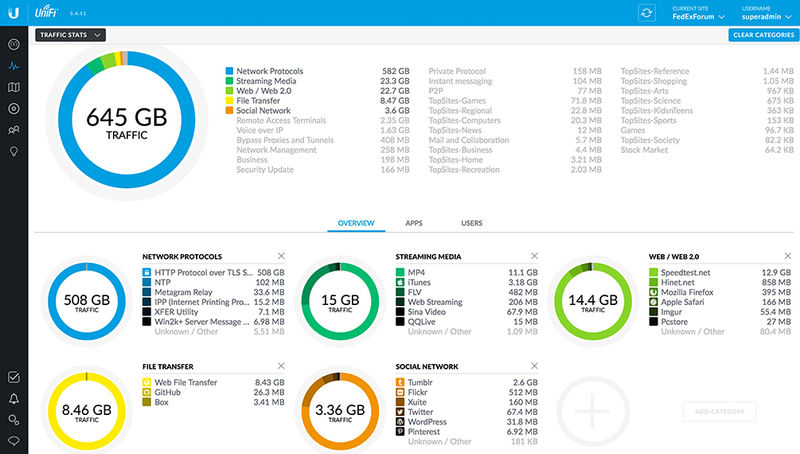The width and height of the screenshot is (800, 454).
Task: Click the GitHub app icon
Action: [146, 392]
